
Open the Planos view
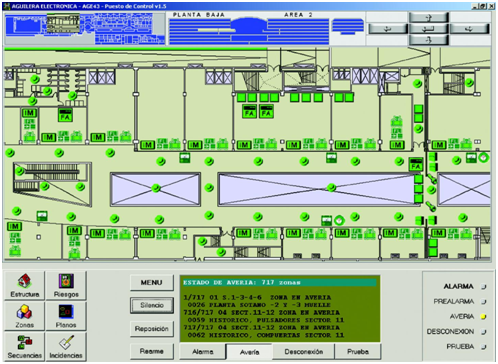tap(66, 316)
